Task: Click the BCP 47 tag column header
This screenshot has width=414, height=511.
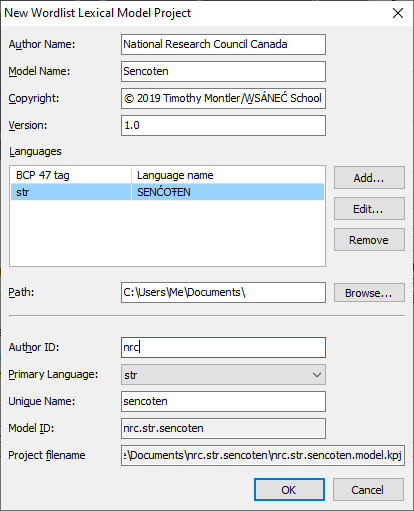Action: coord(71,175)
